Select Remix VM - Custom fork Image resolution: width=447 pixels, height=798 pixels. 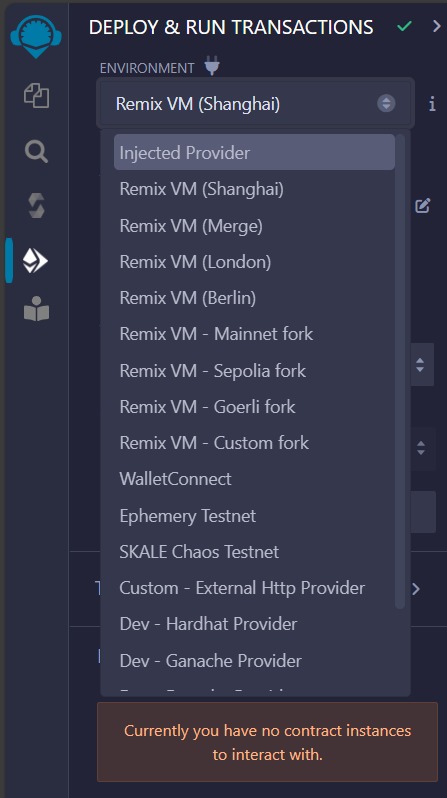[254, 443]
